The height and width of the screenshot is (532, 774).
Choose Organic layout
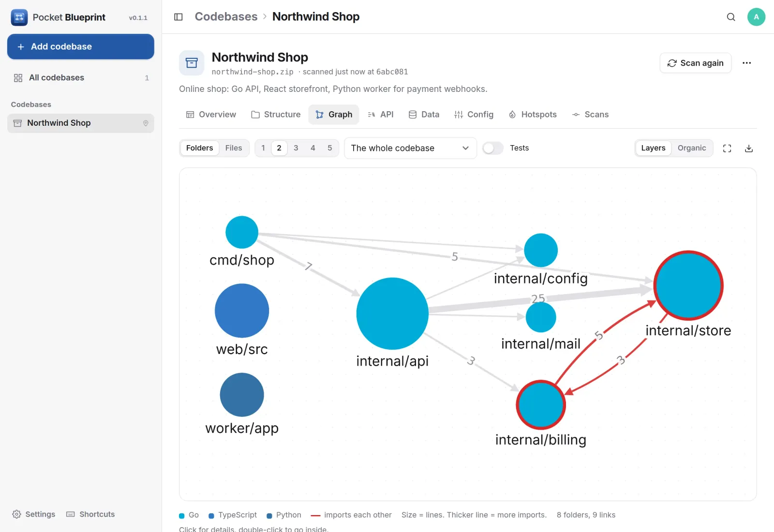692,148
